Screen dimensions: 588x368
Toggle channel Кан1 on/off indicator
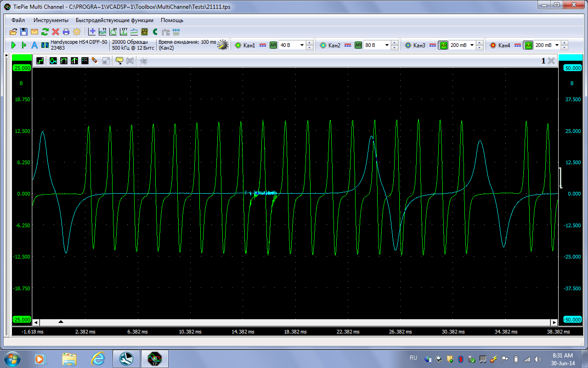click(x=238, y=45)
